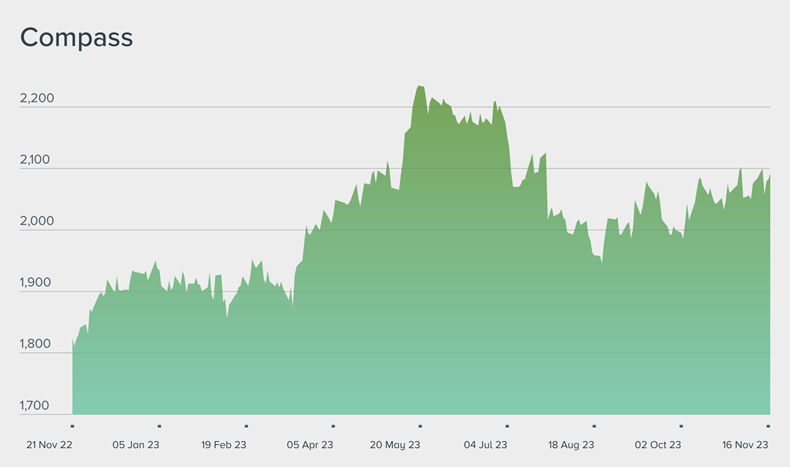Select the 19 Feb 23 date label

(x=223, y=444)
